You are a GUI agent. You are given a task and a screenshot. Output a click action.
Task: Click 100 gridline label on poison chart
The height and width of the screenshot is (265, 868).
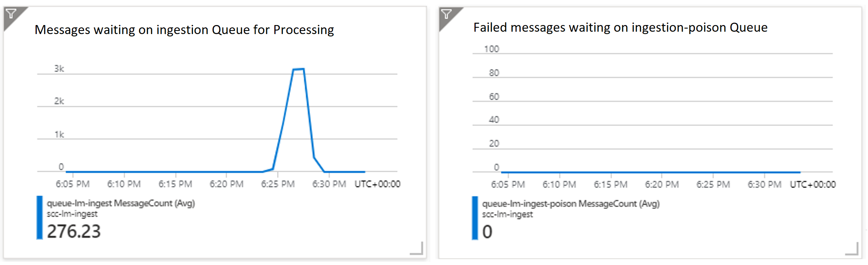pos(492,49)
